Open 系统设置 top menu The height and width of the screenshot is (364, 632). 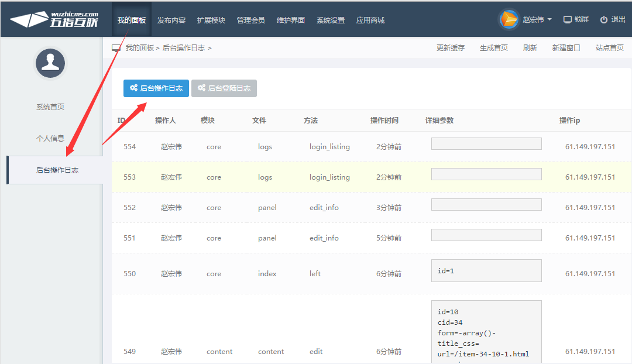click(331, 20)
